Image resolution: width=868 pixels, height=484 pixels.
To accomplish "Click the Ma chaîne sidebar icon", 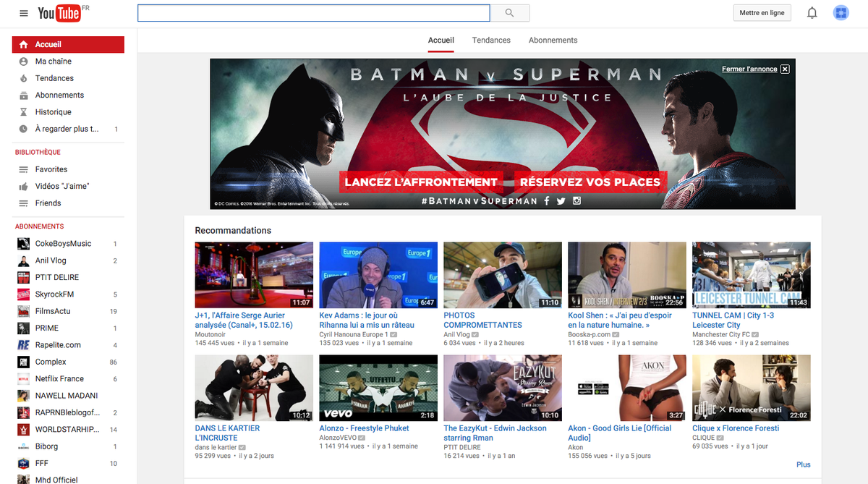I will (x=23, y=61).
